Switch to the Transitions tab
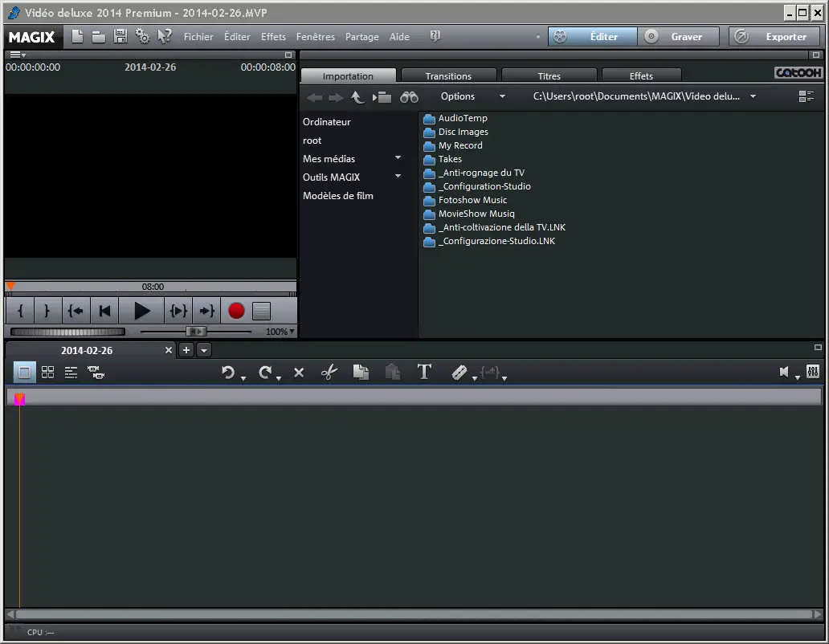This screenshot has width=829, height=644. [x=448, y=76]
